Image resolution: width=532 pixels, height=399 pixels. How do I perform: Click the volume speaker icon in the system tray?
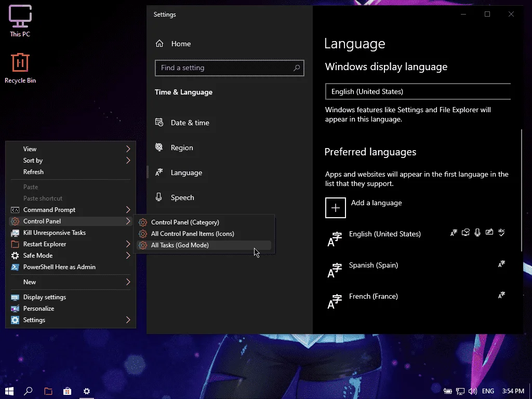tap(473, 391)
